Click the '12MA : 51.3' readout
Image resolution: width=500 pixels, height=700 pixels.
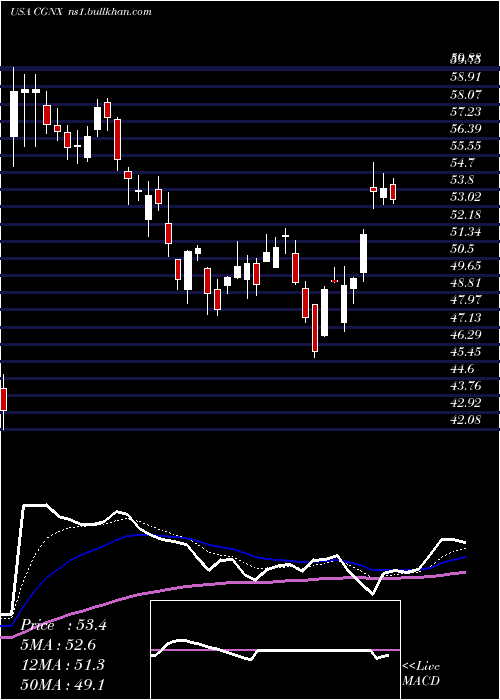click(62, 665)
